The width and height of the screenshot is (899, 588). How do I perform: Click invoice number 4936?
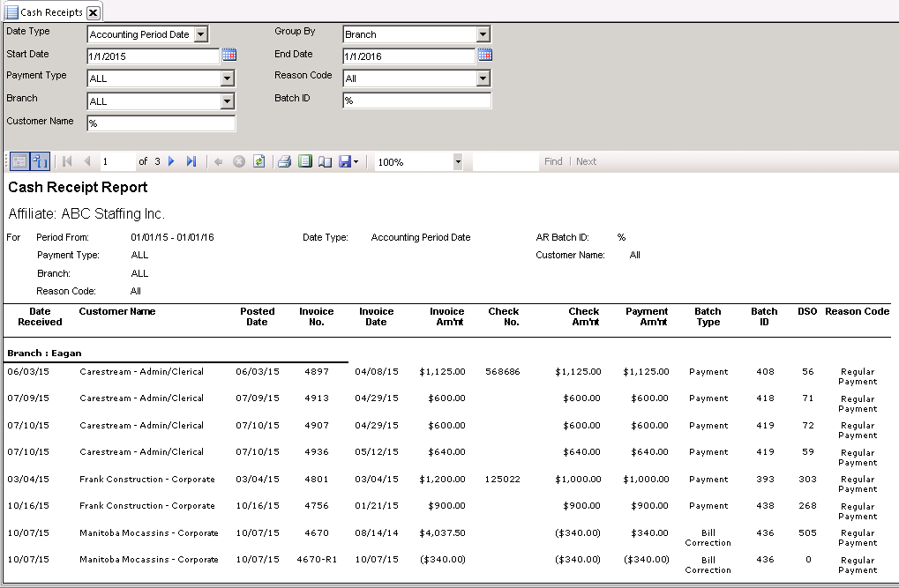[317, 451]
